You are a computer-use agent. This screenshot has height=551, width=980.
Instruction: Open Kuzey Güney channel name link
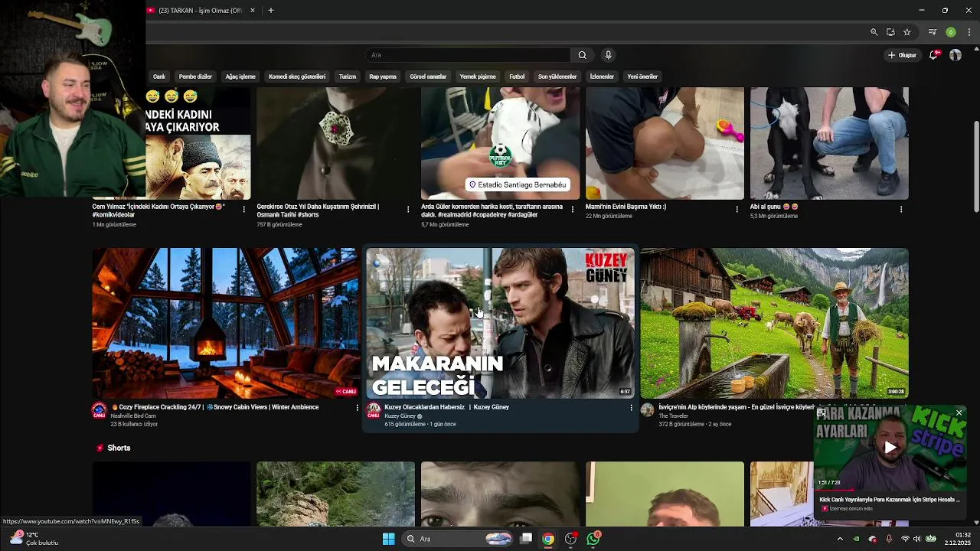pyautogui.click(x=400, y=416)
